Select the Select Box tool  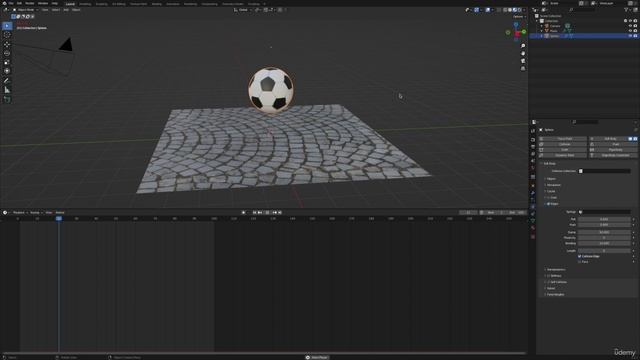click(7, 26)
